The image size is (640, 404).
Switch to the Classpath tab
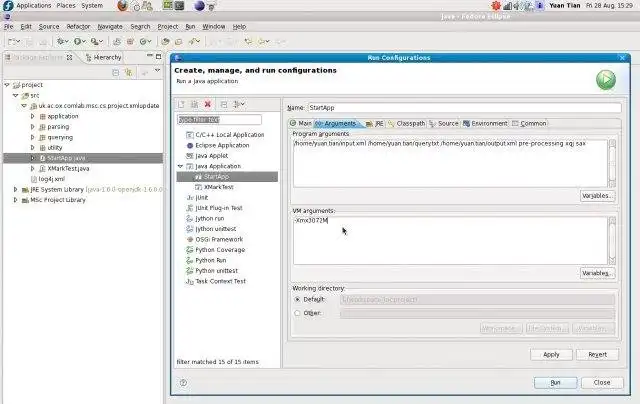coord(406,123)
